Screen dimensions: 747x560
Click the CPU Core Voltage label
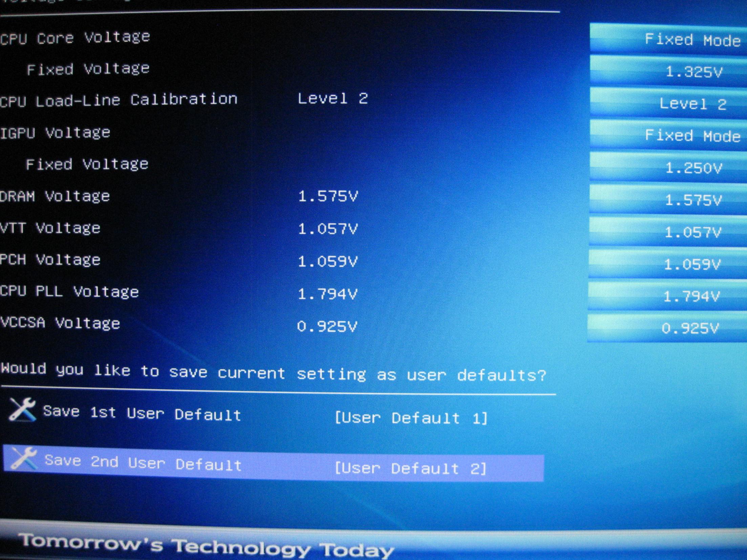point(75,38)
